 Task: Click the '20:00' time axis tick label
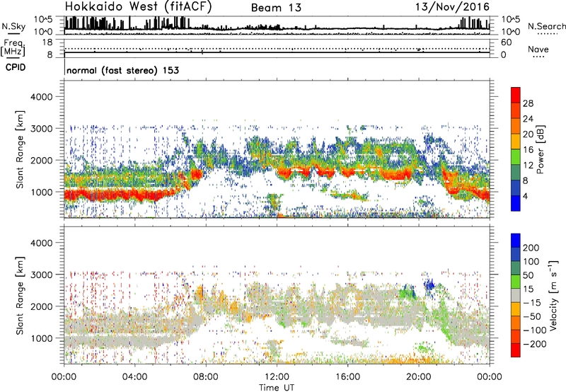(419, 377)
